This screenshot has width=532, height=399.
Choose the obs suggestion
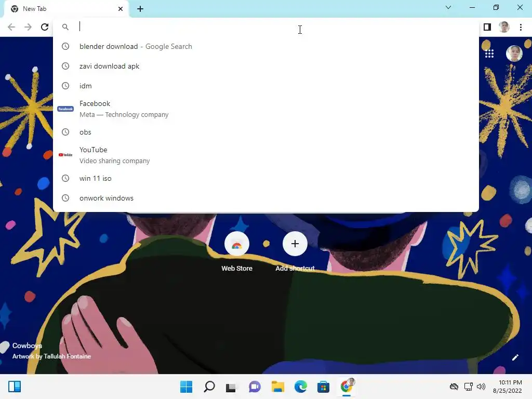click(266, 132)
